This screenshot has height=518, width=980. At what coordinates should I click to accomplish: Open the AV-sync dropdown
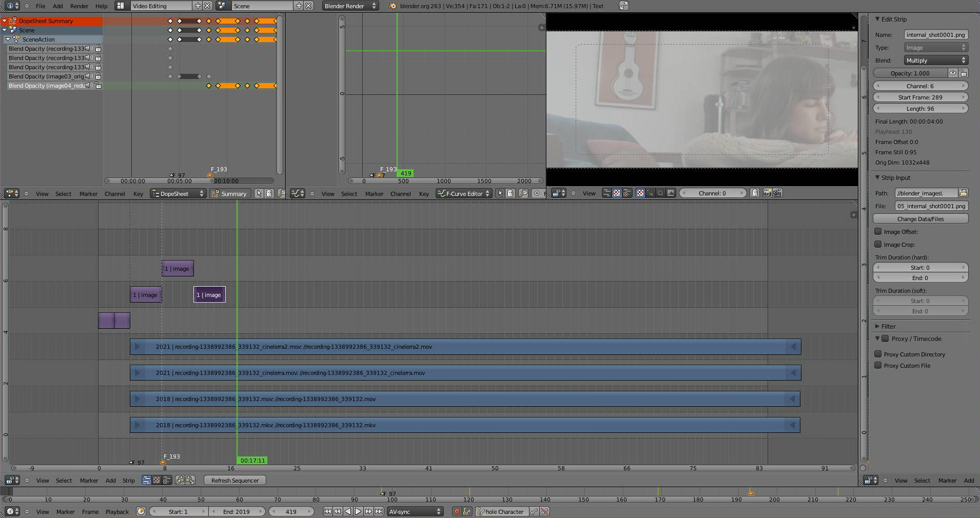click(415, 511)
